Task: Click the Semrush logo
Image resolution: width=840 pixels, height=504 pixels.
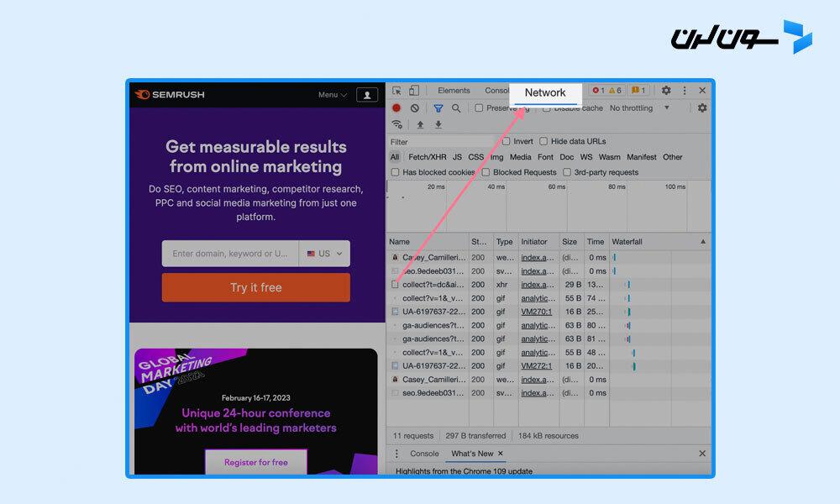Action: 170,95
